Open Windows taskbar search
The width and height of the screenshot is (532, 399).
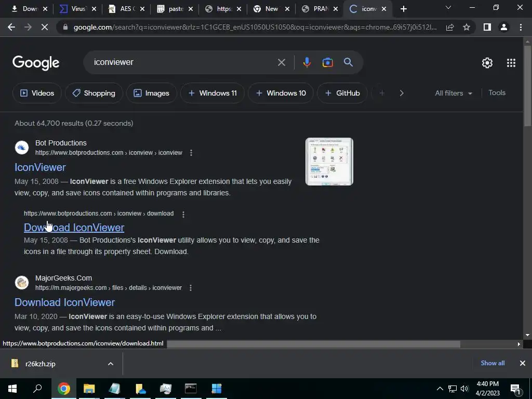[x=37, y=389]
